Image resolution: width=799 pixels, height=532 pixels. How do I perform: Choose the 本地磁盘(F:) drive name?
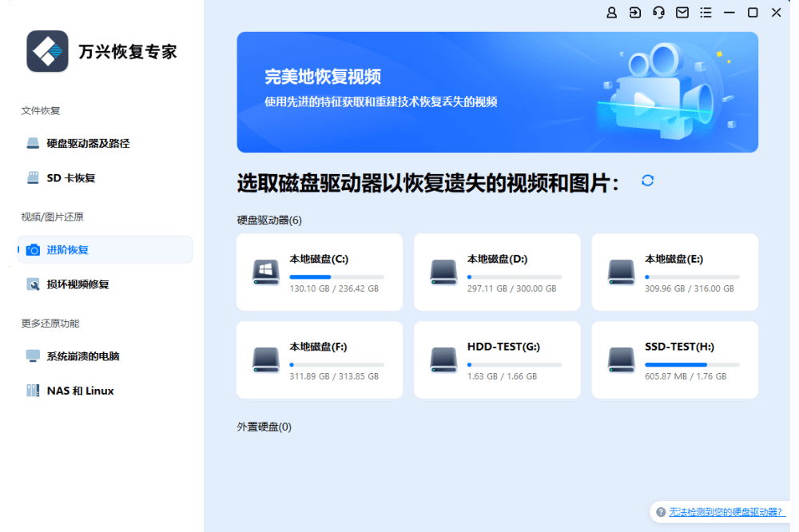tap(319, 347)
